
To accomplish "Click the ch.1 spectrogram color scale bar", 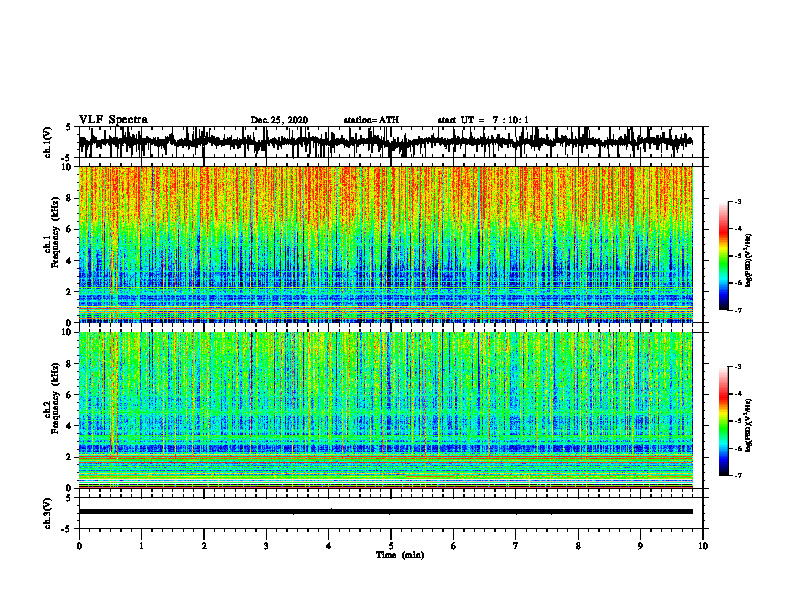I will point(724,256).
